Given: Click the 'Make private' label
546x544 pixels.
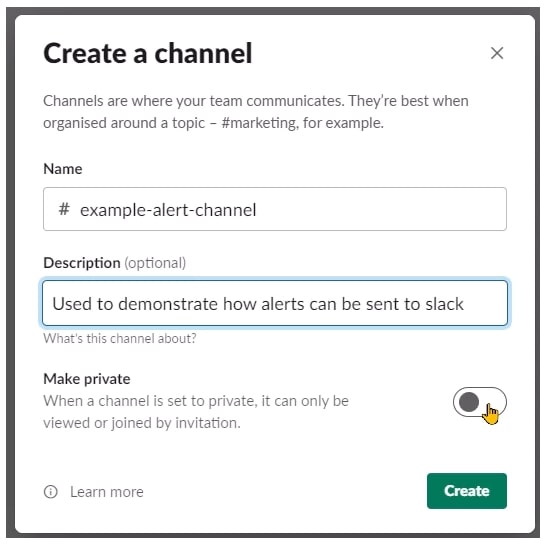Looking at the screenshot, I should [87, 379].
